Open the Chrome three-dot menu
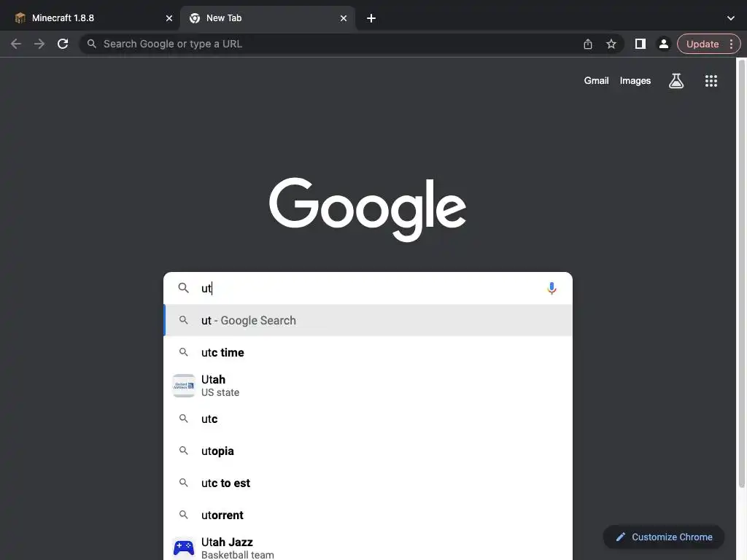Viewport: 747px width, 560px height. (731, 44)
